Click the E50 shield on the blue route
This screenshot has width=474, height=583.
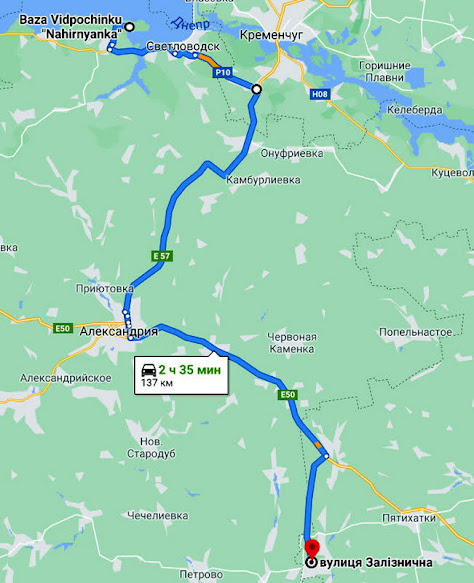[x=288, y=394]
